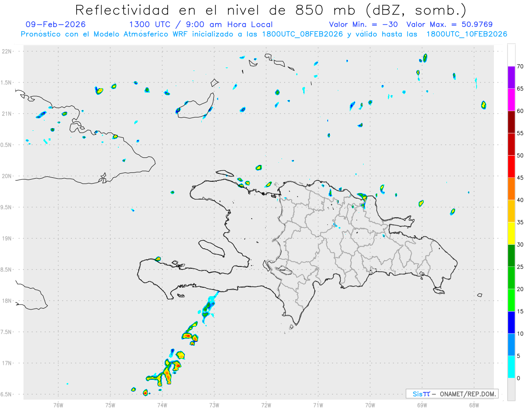Click the 'Valor Max. = 50.9769' text
The image size is (532, 411).
(x=450, y=24)
